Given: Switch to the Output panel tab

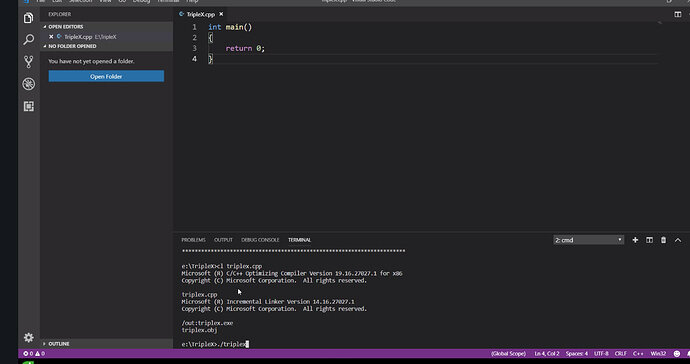Looking at the screenshot, I should tap(223, 240).
